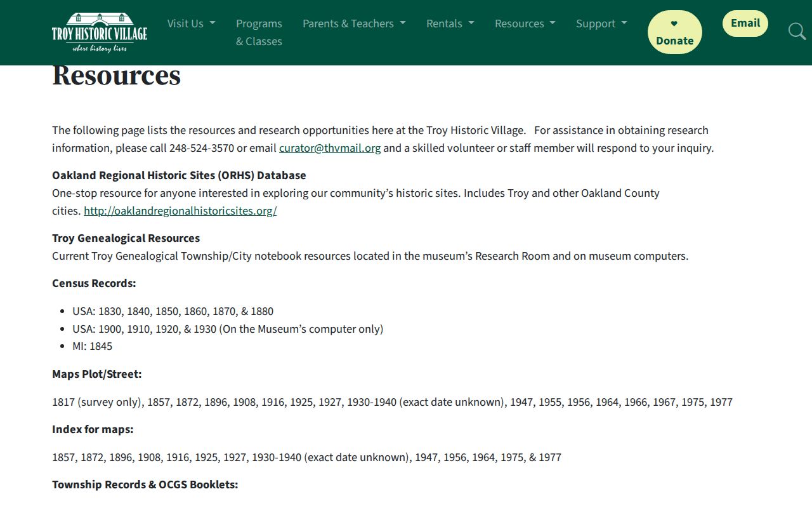This screenshot has height=508, width=812.
Task: Click the Email button
Action: [745, 23]
